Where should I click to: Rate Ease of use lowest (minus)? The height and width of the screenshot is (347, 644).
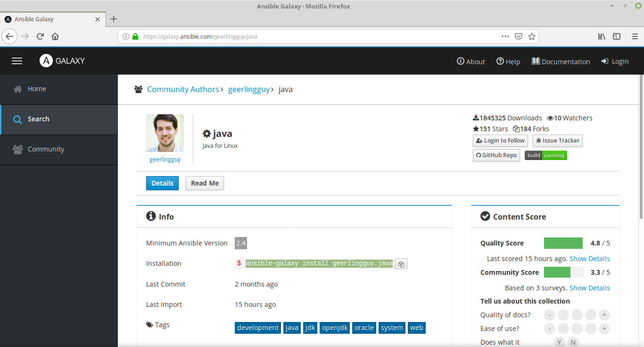click(x=550, y=329)
